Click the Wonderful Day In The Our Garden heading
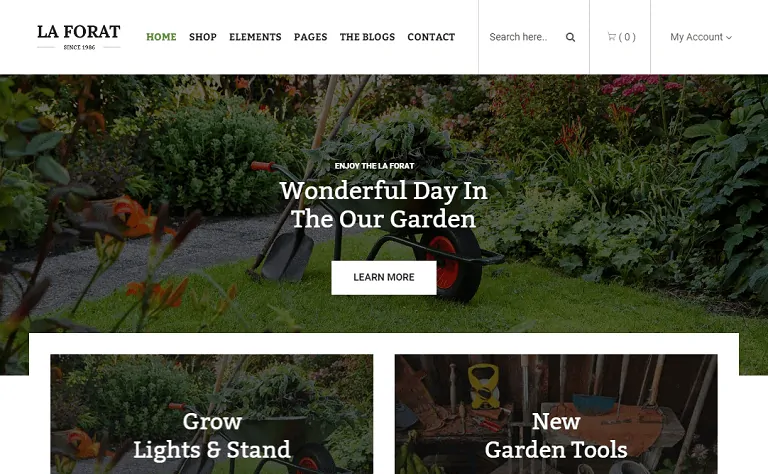Viewport: 768px width, 474px height. (x=384, y=204)
